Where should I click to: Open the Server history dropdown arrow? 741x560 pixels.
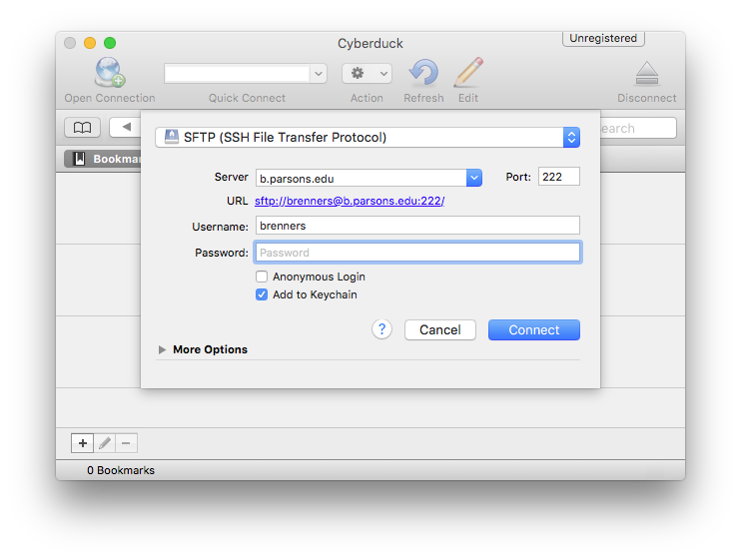point(474,178)
